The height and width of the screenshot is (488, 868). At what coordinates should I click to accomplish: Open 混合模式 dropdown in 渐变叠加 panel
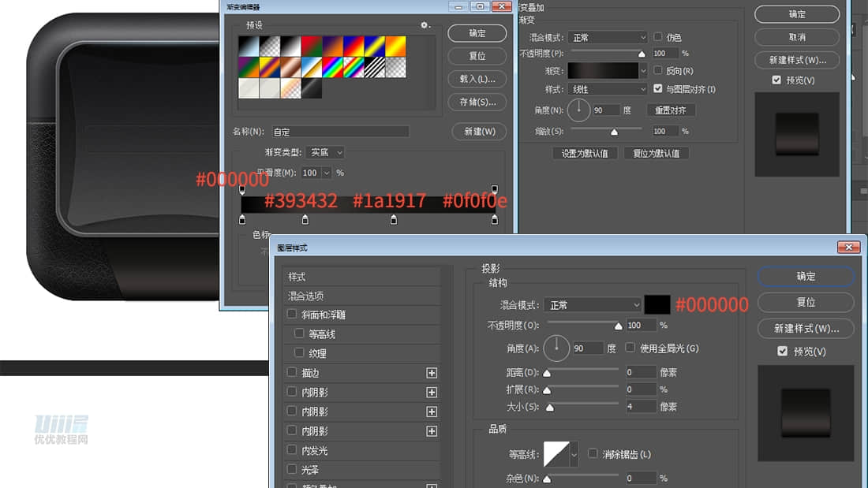[608, 37]
